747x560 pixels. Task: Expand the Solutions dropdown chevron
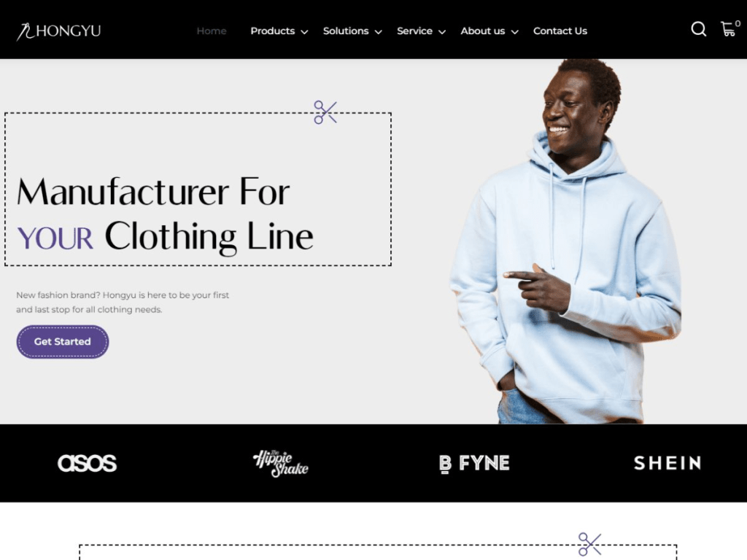pyautogui.click(x=379, y=32)
